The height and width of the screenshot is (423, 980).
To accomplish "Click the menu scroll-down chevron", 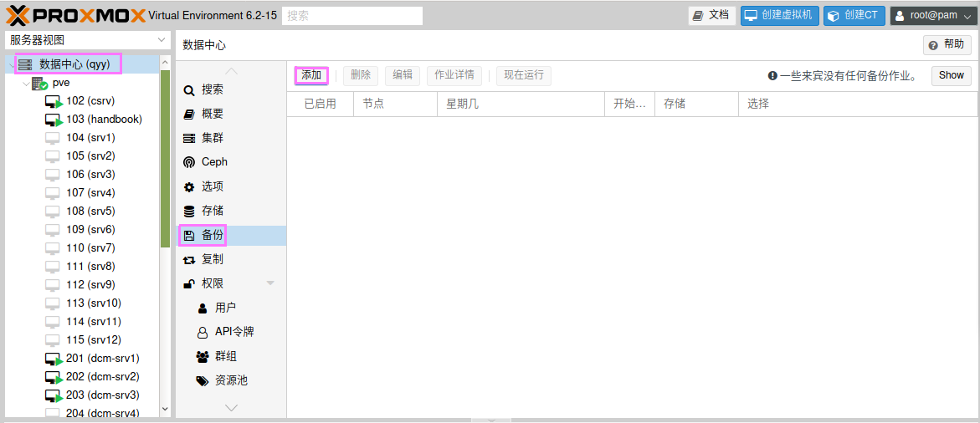I will tap(231, 407).
